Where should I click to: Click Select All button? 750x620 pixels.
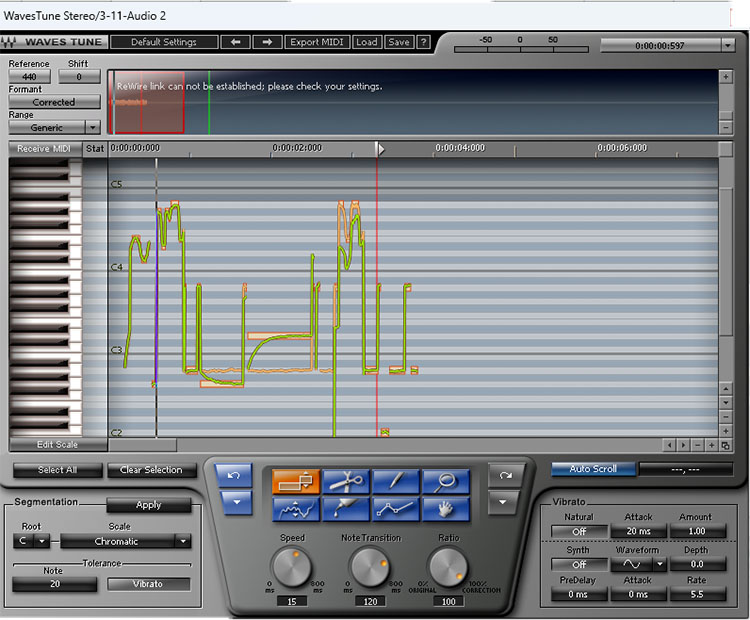57,470
